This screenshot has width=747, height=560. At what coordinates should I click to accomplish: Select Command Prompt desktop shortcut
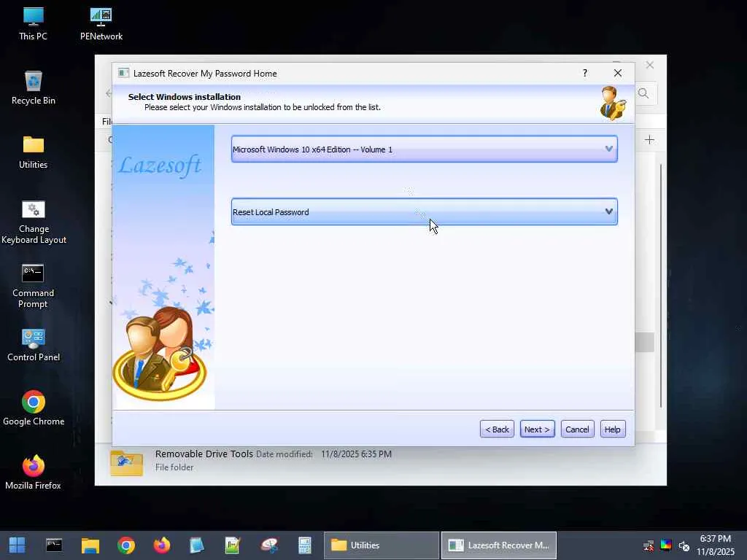[x=34, y=286]
